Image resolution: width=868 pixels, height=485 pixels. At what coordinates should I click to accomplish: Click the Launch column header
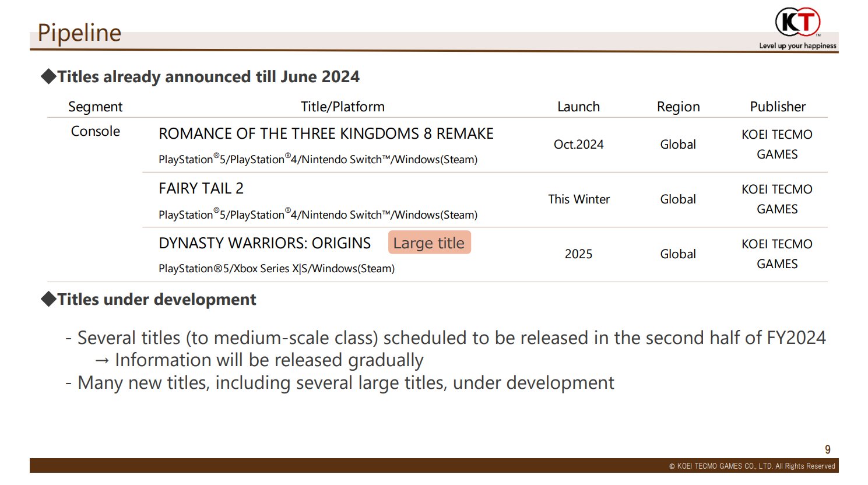click(x=578, y=107)
